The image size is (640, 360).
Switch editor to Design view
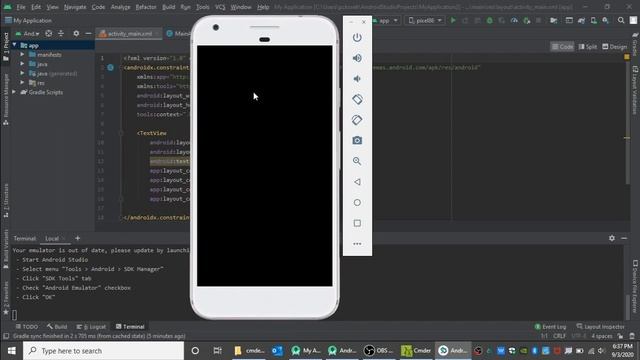(615, 47)
